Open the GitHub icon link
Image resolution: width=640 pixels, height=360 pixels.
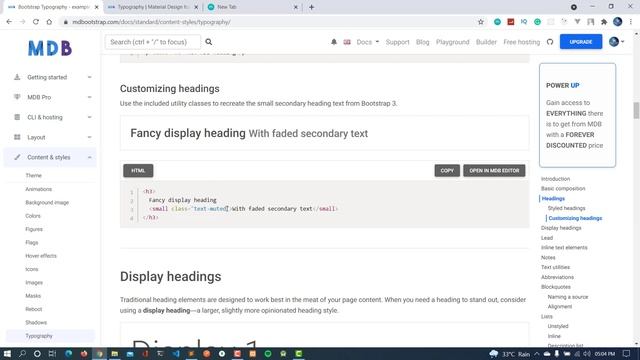click(x=550, y=42)
